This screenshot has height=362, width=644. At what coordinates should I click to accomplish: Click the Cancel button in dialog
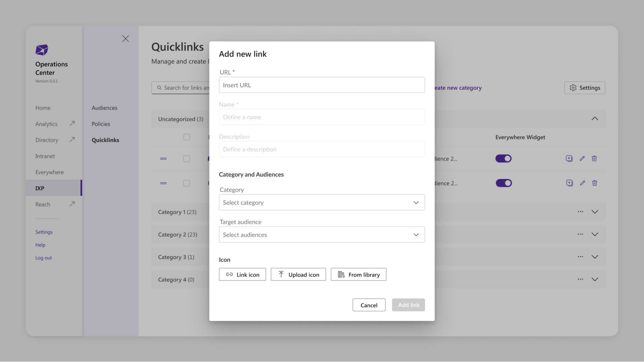[369, 304]
